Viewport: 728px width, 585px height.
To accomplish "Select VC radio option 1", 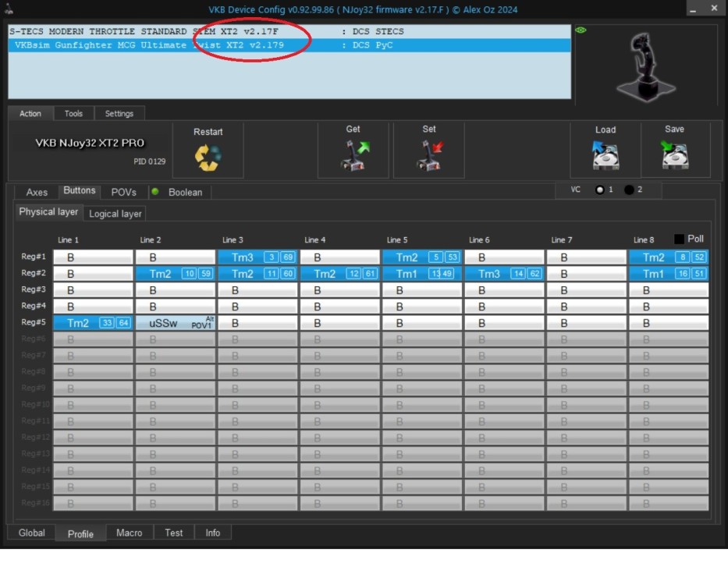I will [x=600, y=190].
